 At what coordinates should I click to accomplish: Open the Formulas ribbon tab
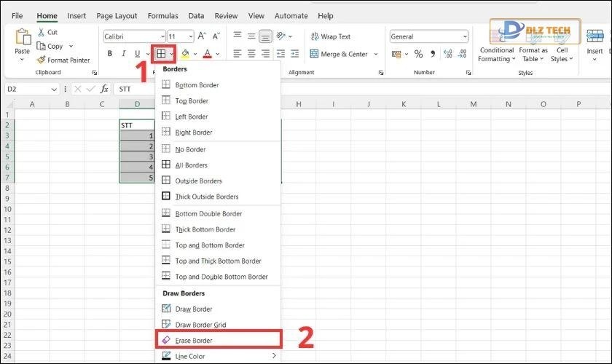pyautogui.click(x=162, y=15)
